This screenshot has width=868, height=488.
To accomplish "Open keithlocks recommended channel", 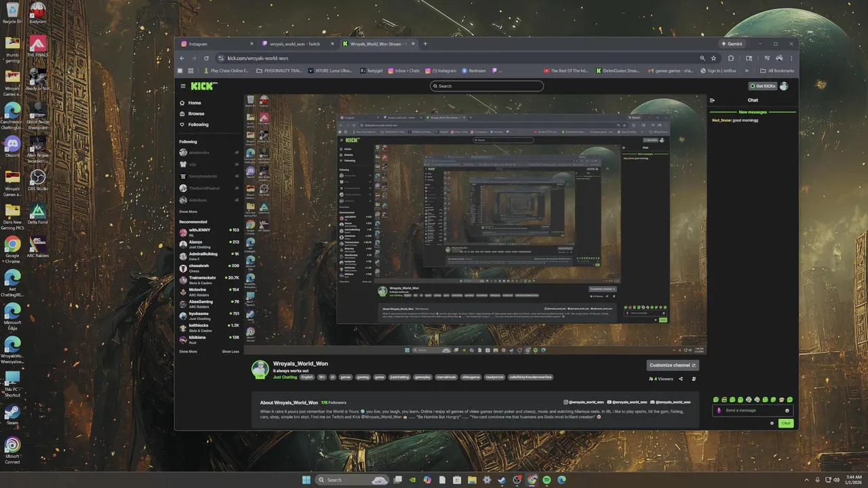I will [209, 327].
